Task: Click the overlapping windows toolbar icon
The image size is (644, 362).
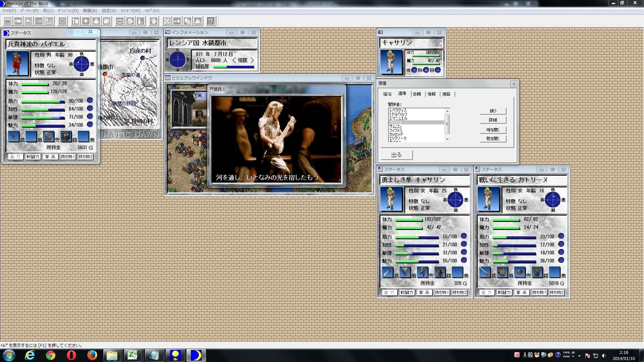Action: point(187,21)
